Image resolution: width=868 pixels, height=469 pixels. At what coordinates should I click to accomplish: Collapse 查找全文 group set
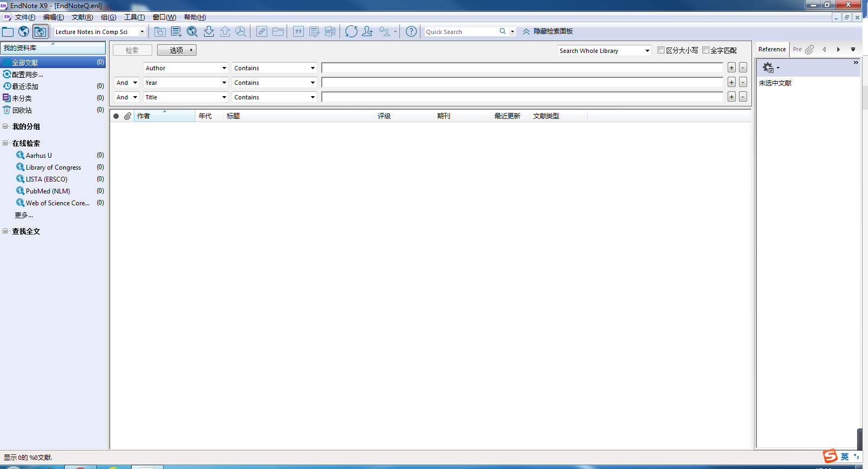pos(5,231)
